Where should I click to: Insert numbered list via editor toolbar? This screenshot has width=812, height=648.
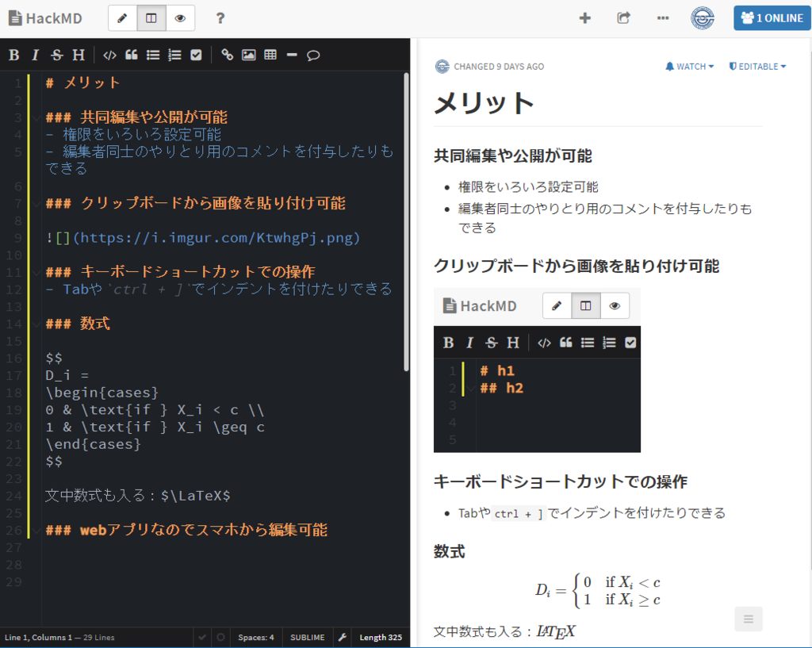[x=174, y=55]
